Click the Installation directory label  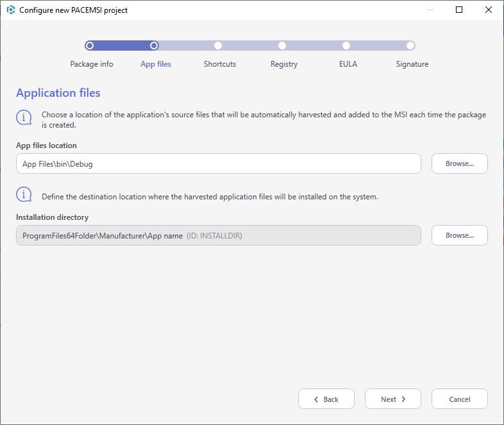[52, 217]
